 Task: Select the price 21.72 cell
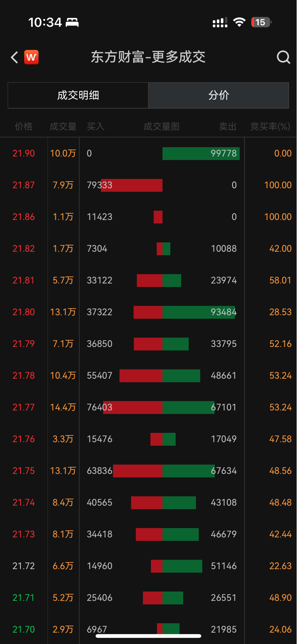tap(24, 566)
